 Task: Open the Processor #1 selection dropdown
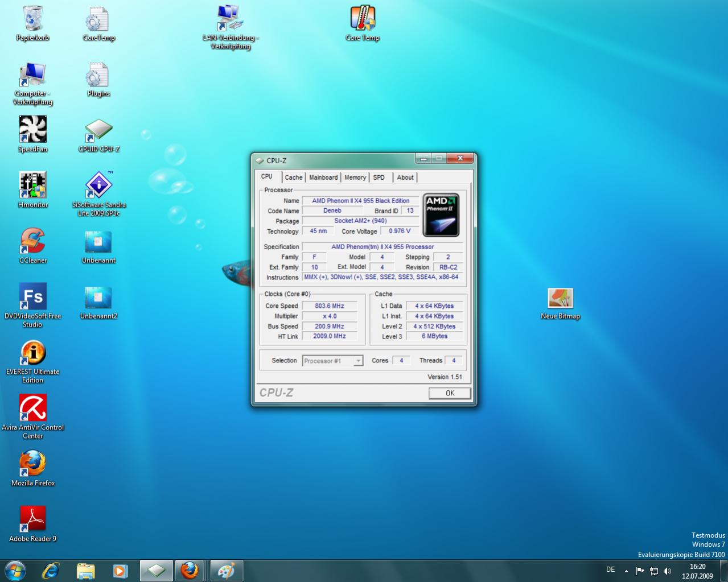tap(332, 361)
